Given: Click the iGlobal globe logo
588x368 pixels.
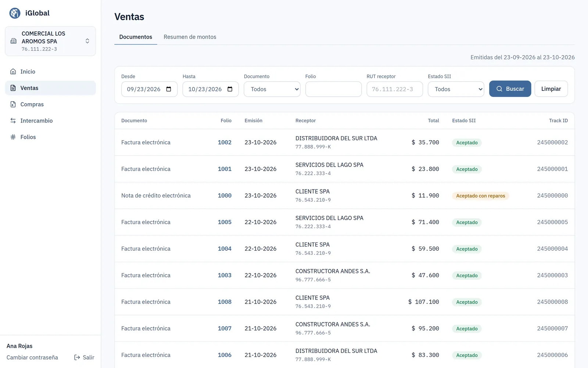Looking at the screenshot, I should 15,13.
